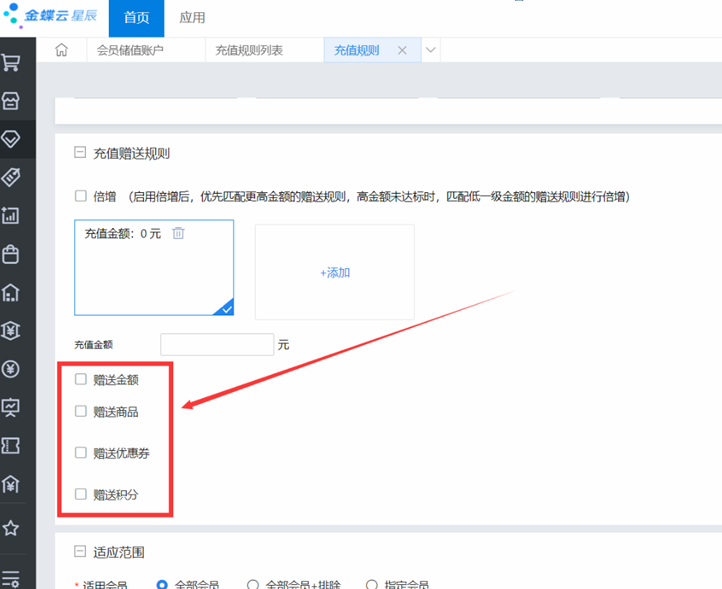
Task: Click the 充值金额 input field
Action: coord(217,344)
